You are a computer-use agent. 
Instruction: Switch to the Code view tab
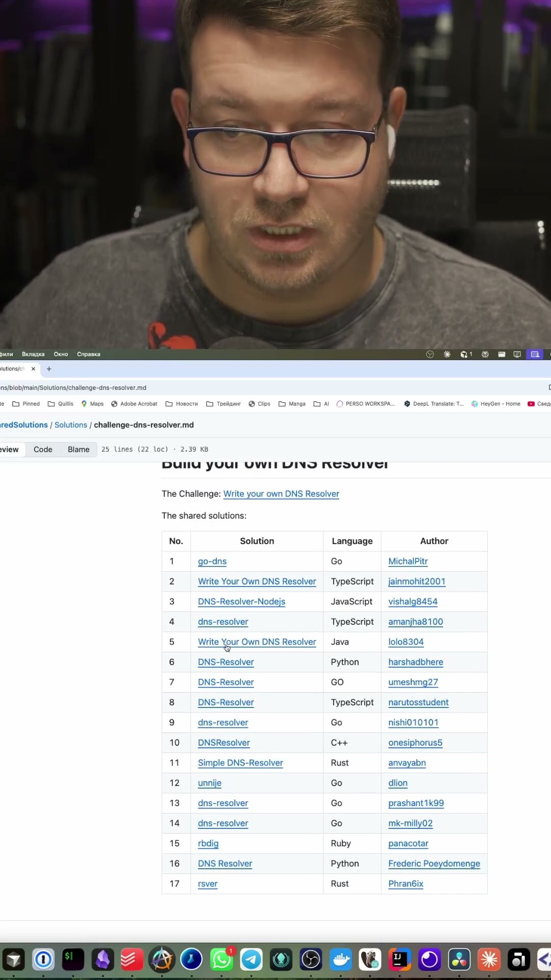(x=43, y=450)
